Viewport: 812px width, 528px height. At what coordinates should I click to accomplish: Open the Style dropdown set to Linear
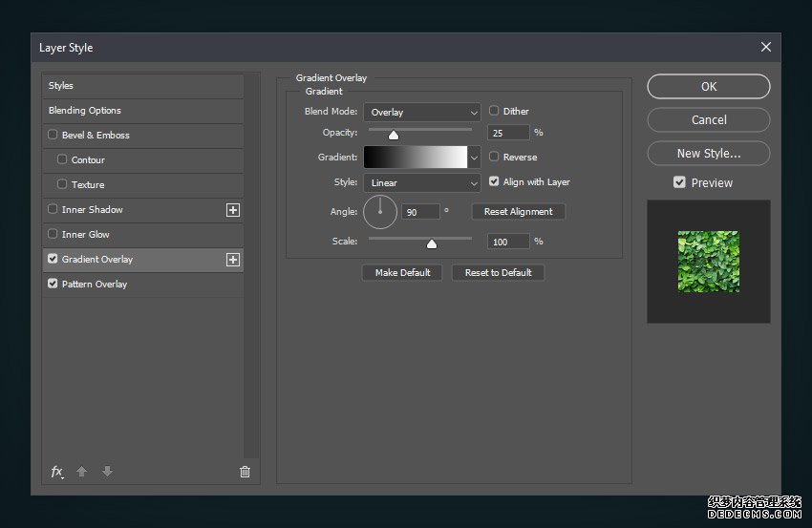[422, 182]
